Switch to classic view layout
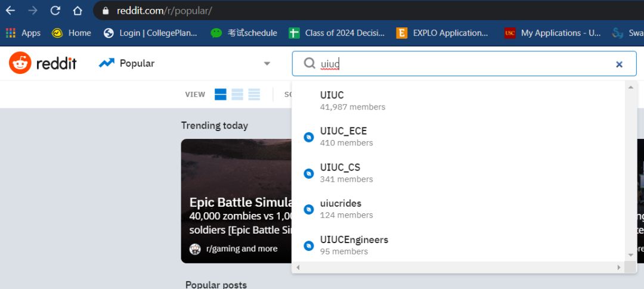This screenshot has width=644, height=289. coord(237,94)
